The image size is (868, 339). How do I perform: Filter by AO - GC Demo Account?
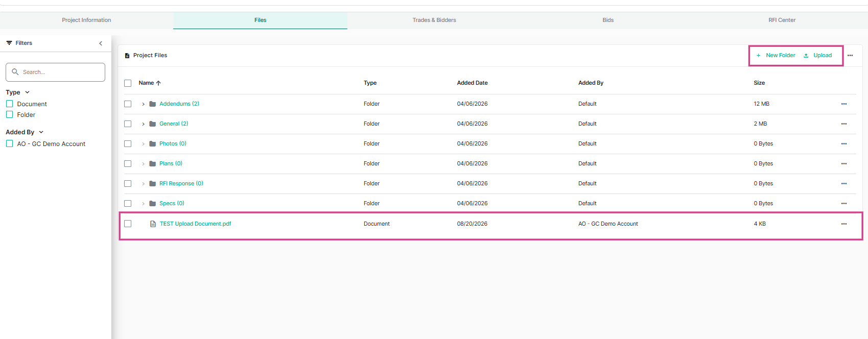click(9, 144)
